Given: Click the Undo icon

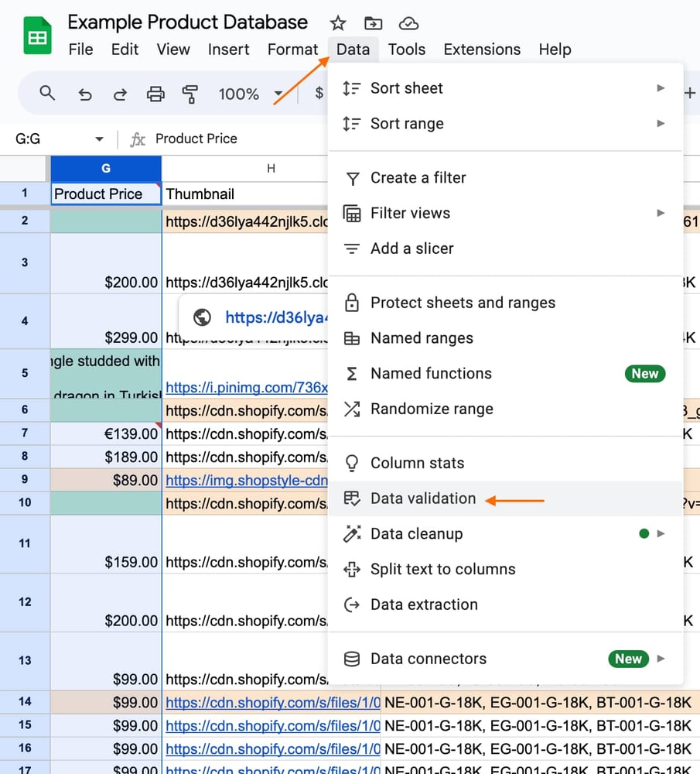Looking at the screenshot, I should tap(84, 93).
